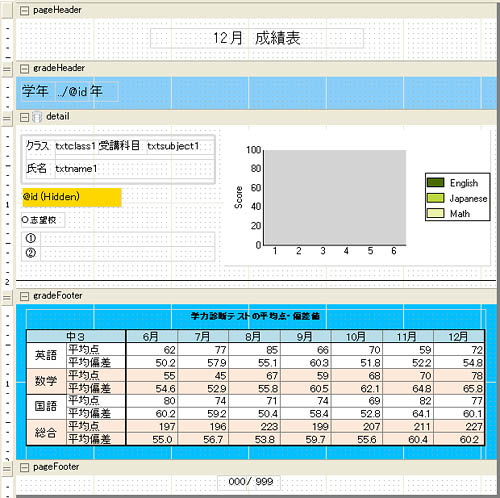
Task: Click the gradeHeader section resize grip
Action: [x=7, y=69]
